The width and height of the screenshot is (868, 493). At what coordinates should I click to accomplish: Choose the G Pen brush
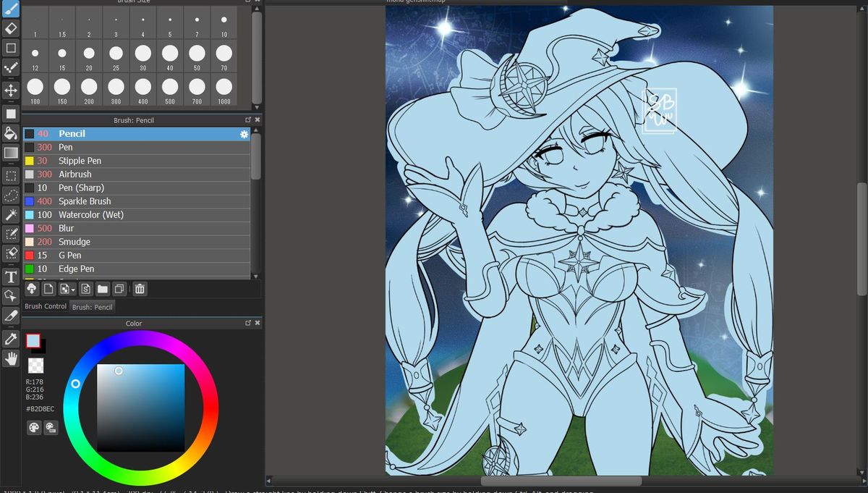click(x=137, y=256)
